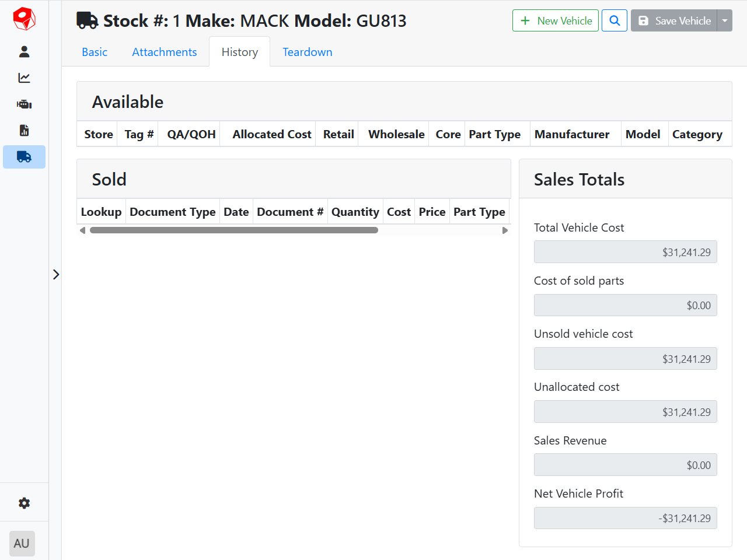747x560 pixels.
Task: Open the Teardown tab
Action: pos(308,52)
